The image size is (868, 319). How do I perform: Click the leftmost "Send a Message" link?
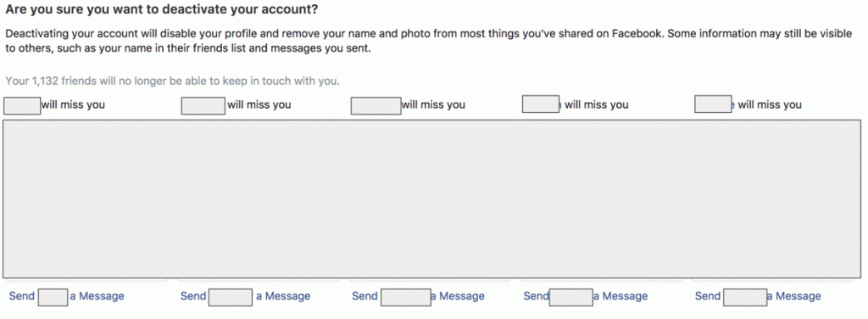coord(66,296)
